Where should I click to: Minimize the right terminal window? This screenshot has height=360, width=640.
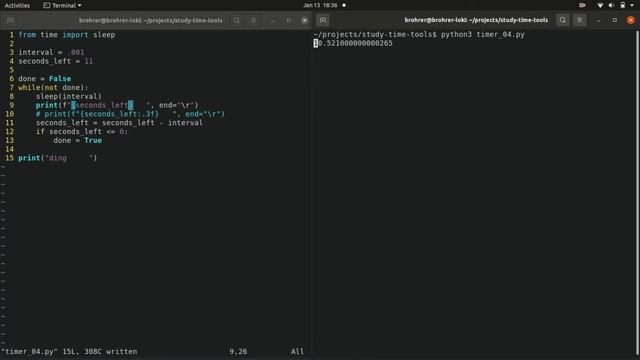pos(599,20)
